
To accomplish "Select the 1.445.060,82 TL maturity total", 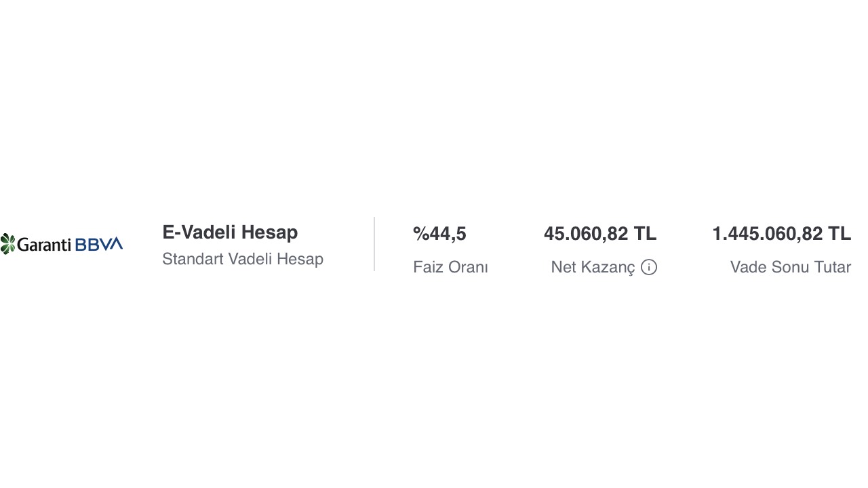I will tap(781, 234).
